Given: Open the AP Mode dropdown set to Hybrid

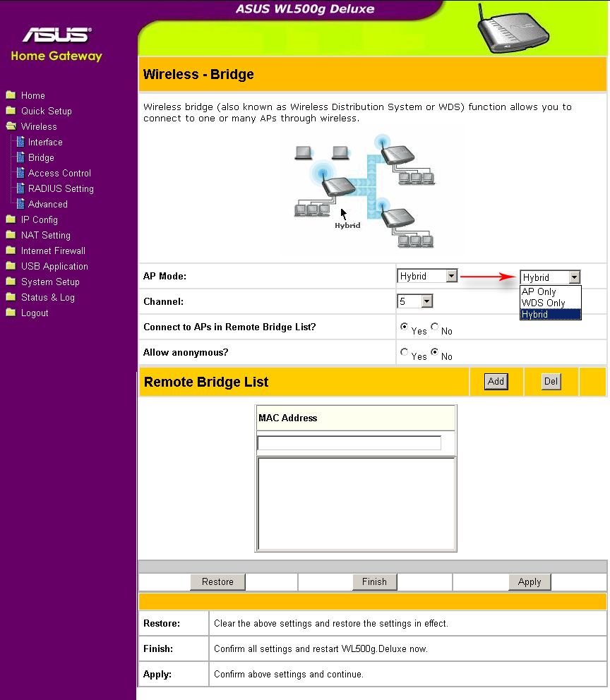Looking at the screenshot, I should click(427, 276).
